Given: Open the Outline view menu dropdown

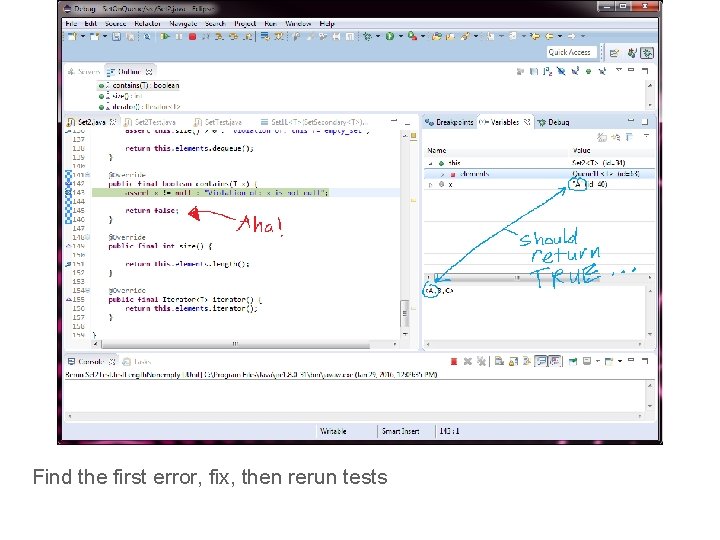Looking at the screenshot, I should coord(619,70).
